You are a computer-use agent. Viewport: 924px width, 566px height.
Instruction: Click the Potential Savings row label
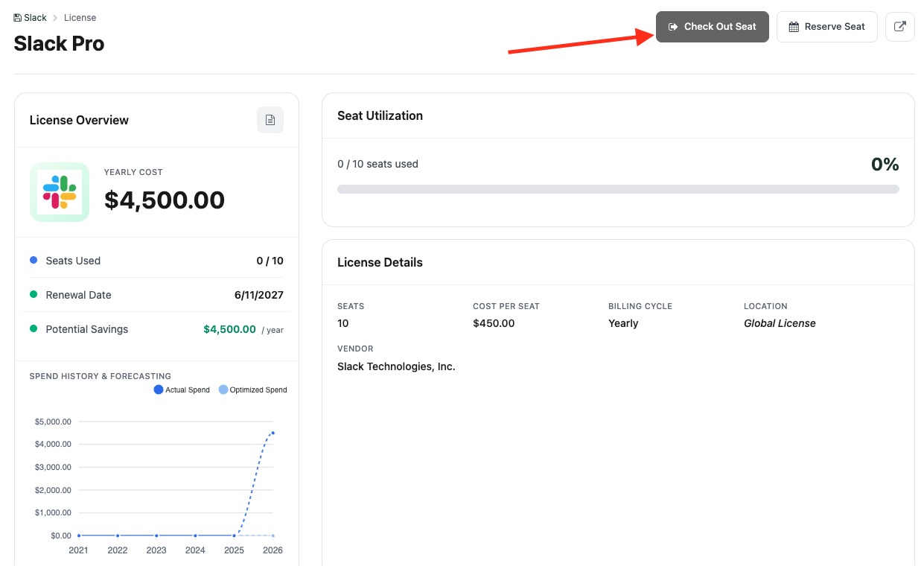click(x=86, y=329)
